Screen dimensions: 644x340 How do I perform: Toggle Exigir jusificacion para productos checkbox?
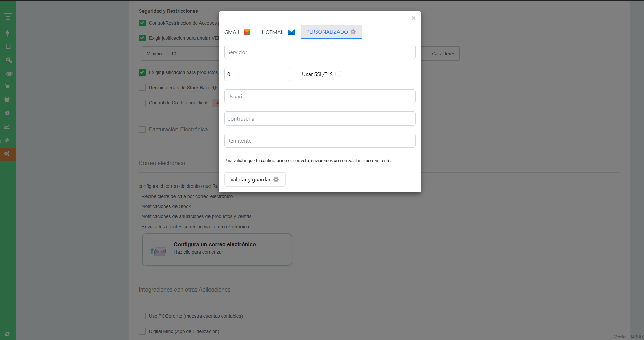pyautogui.click(x=142, y=72)
